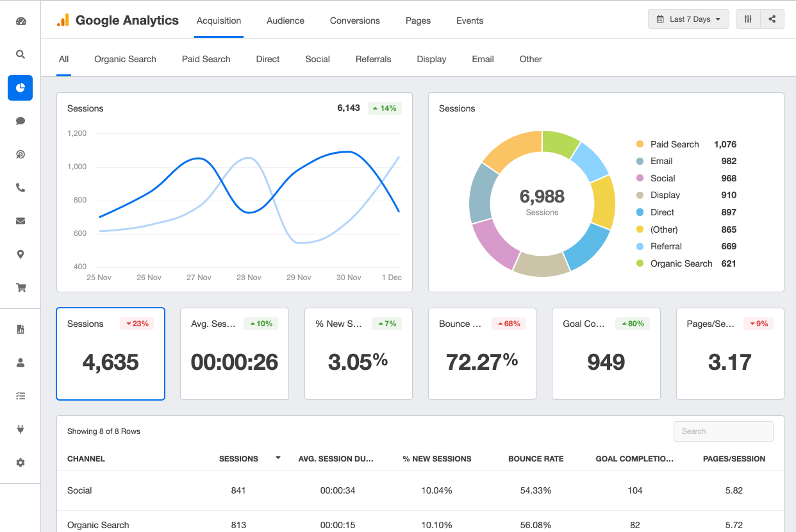796x532 pixels.
Task: Toggle sort arrow on Sessions column
Action: point(278,458)
